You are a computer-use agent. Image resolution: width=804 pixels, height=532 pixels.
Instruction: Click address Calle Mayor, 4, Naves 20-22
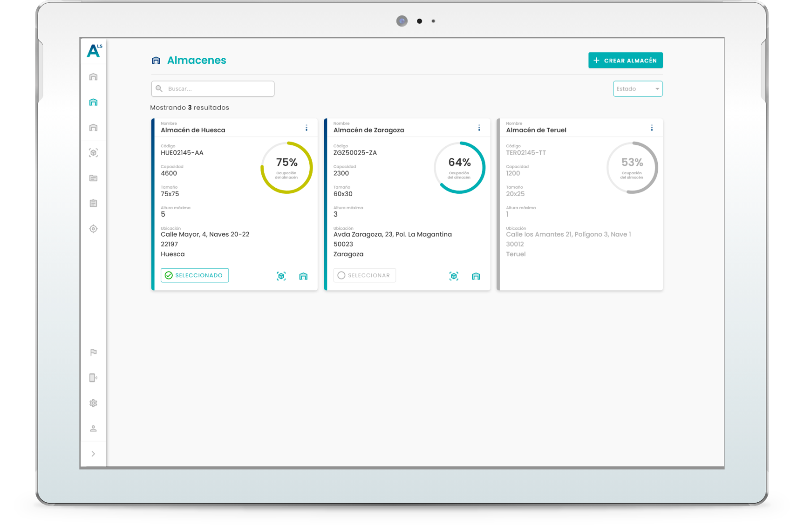click(x=205, y=234)
